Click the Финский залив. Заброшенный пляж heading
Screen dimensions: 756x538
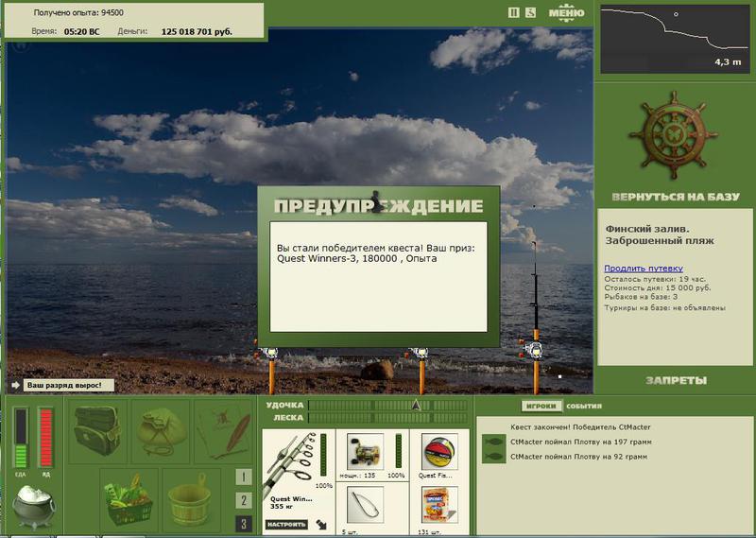tap(660, 234)
